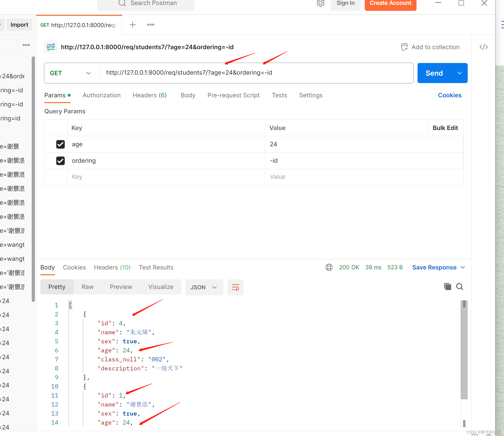Click the "class_null": "002" response line

[x=133, y=359]
